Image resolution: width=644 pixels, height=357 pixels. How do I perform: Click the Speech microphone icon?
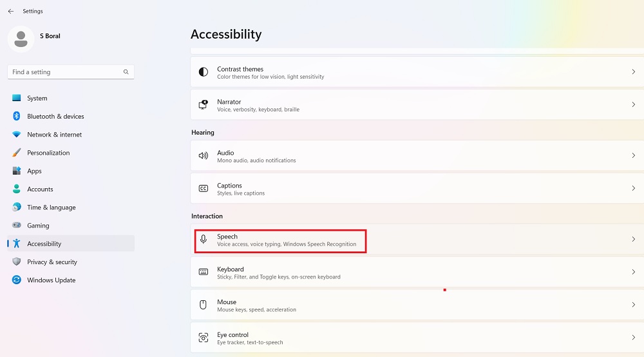(204, 238)
